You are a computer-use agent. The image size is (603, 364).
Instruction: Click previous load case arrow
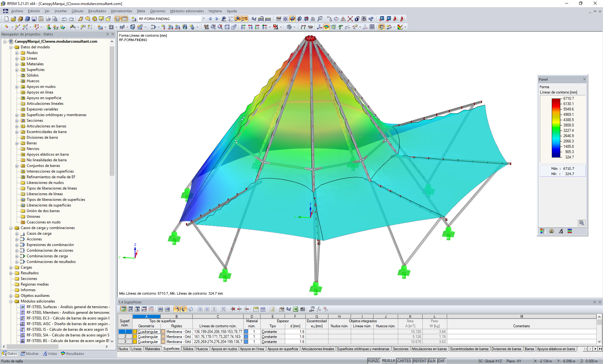click(210, 19)
